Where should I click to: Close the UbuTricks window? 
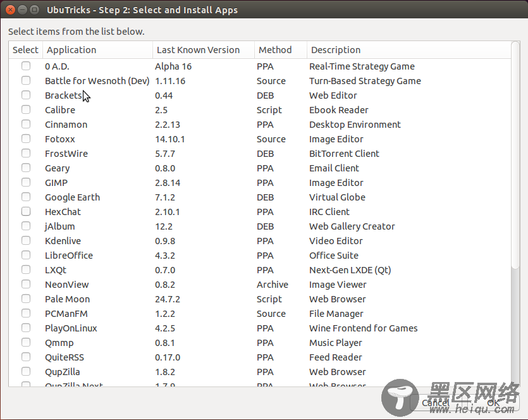(10, 9)
